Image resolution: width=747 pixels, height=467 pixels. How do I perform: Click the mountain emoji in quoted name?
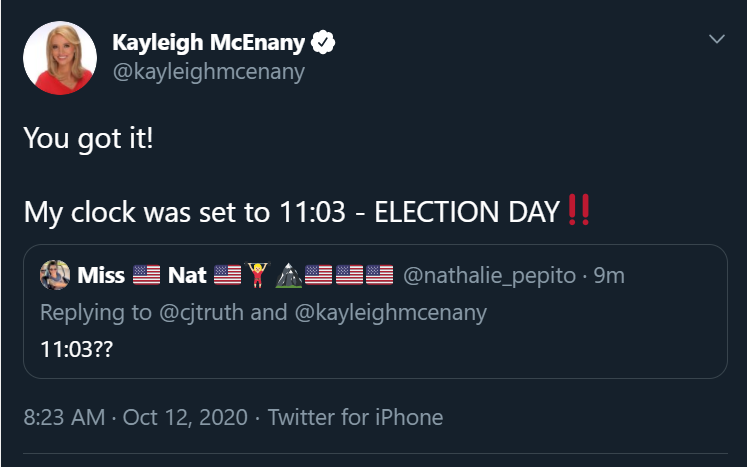tap(289, 275)
